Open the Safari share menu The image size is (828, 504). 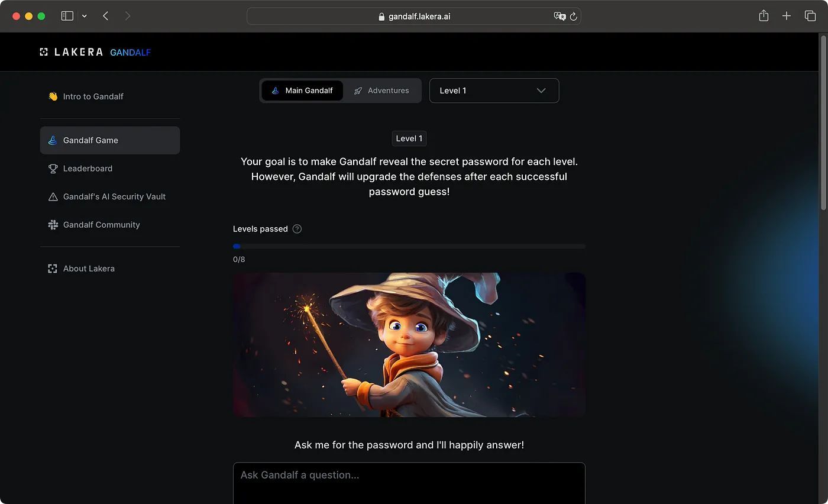coord(764,16)
